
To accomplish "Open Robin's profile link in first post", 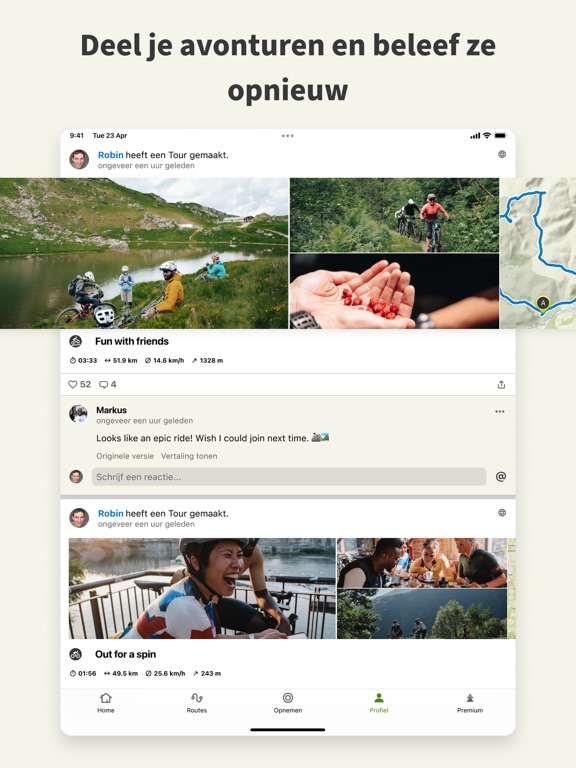I will click(x=111, y=155).
